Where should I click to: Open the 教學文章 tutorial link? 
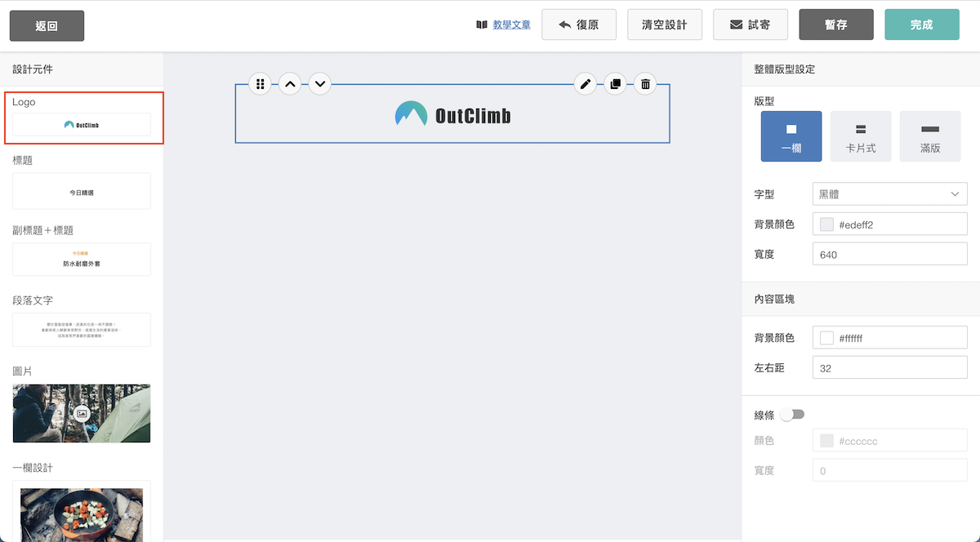click(x=511, y=24)
